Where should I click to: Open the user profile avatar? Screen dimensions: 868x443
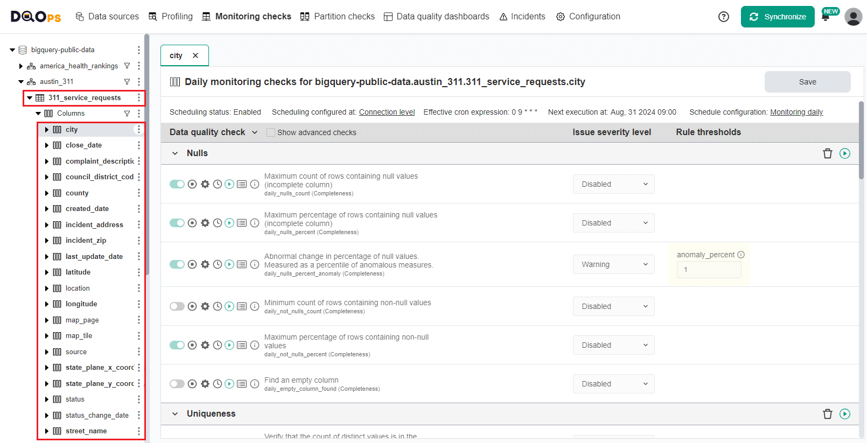pos(853,17)
